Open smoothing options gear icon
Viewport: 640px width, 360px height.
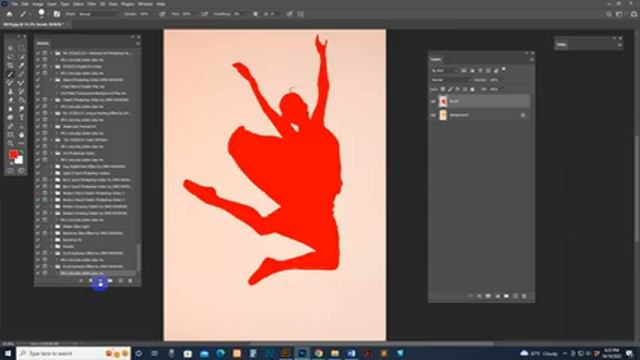[256, 14]
